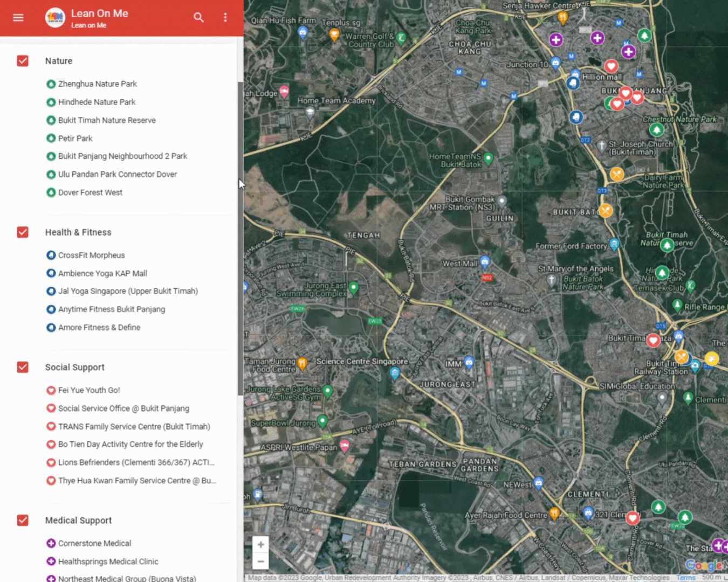Click the sidebar vertical scrollbar

click(240, 239)
